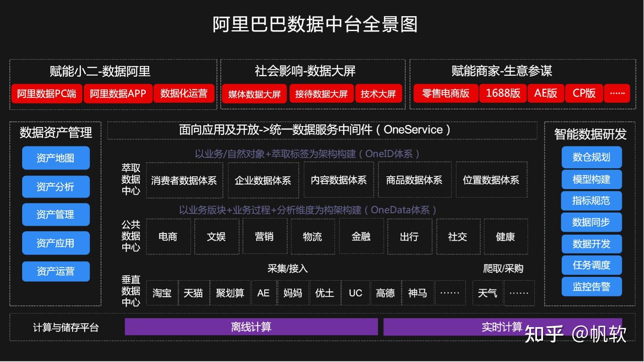Click the 淘宝 cell
The height and width of the screenshot is (362, 644).
[162, 293]
